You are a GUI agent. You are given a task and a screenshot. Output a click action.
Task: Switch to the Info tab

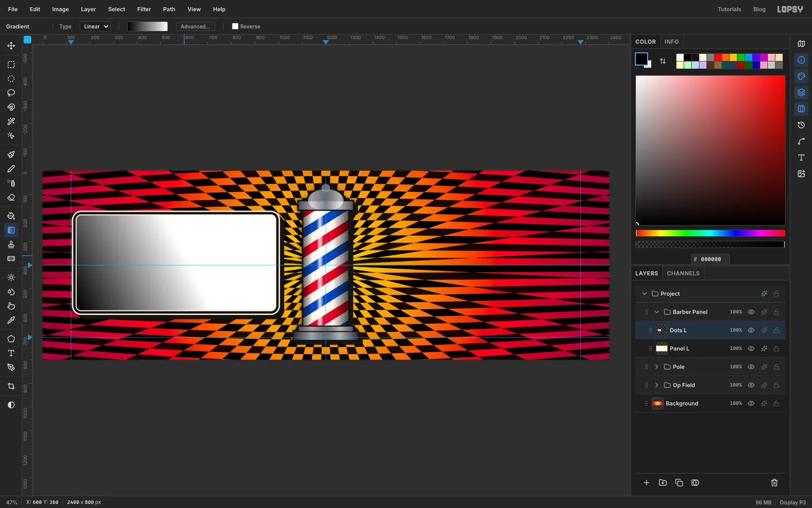pos(671,42)
